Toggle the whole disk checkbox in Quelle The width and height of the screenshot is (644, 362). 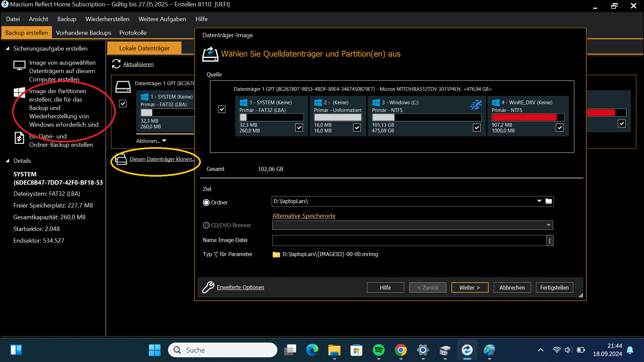(222, 109)
